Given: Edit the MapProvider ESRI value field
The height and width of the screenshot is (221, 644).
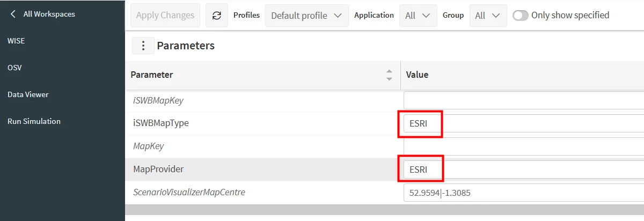Looking at the screenshot, I should (523, 170).
